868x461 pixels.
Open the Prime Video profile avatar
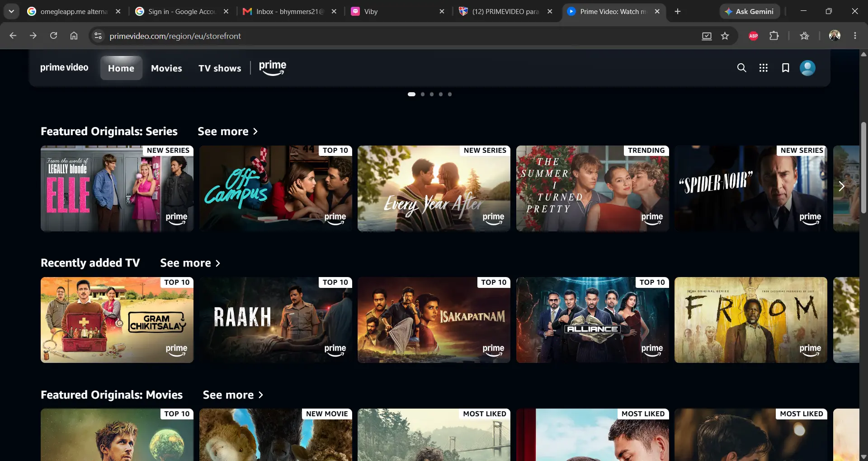[x=807, y=68]
